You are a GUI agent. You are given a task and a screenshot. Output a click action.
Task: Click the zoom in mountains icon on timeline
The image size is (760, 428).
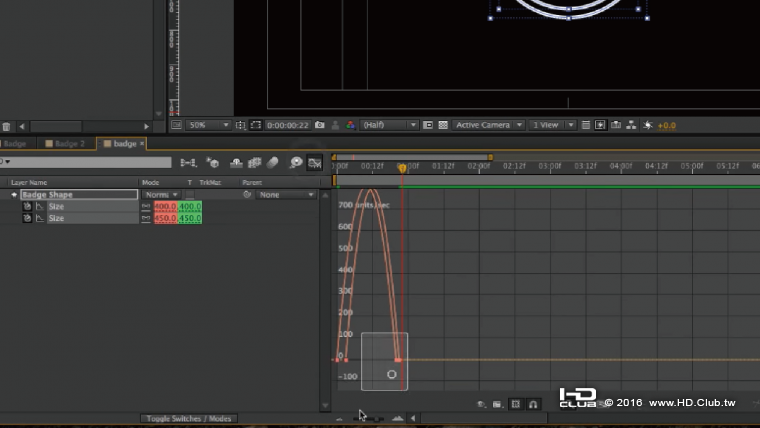[x=397, y=418]
